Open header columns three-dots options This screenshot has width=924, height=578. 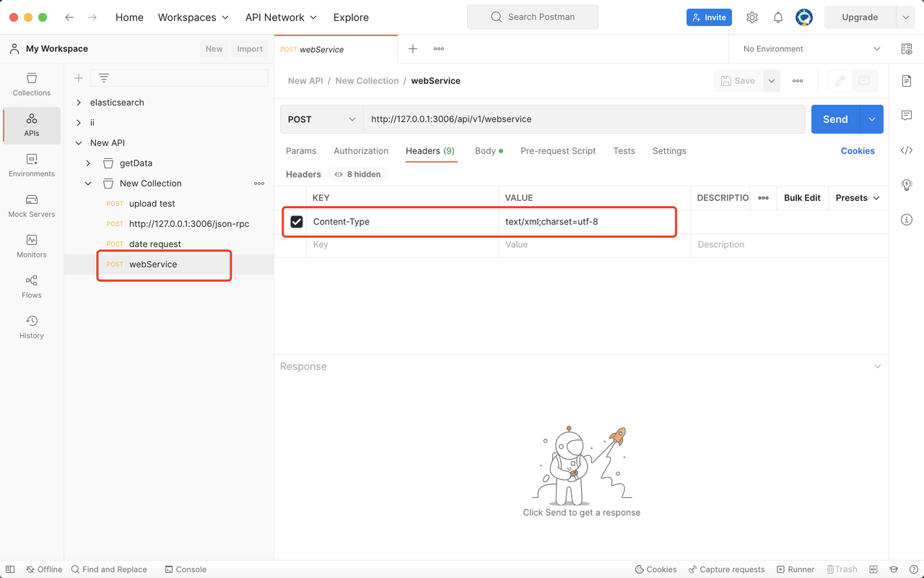tap(763, 198)
